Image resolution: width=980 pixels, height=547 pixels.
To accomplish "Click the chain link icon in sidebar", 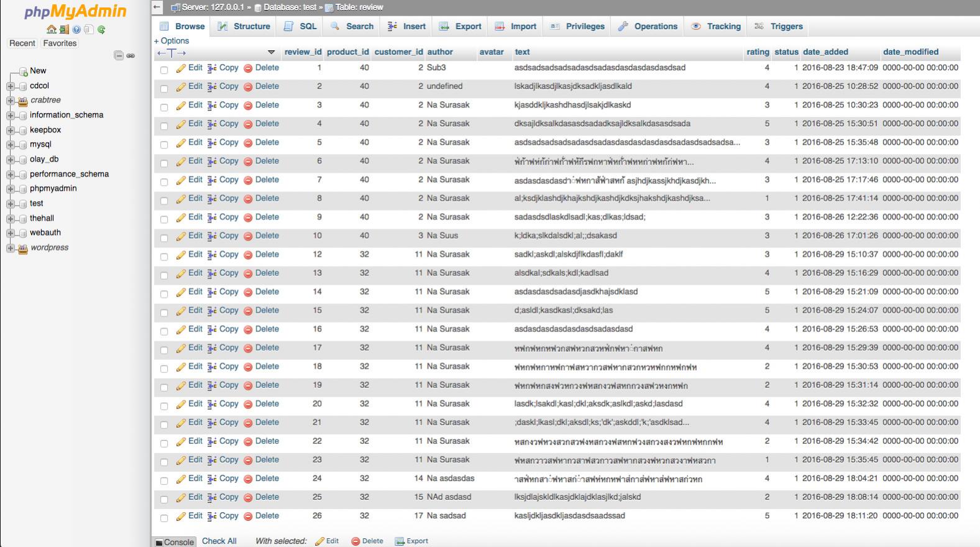I will pyautogui.click(x=131, y=56).
